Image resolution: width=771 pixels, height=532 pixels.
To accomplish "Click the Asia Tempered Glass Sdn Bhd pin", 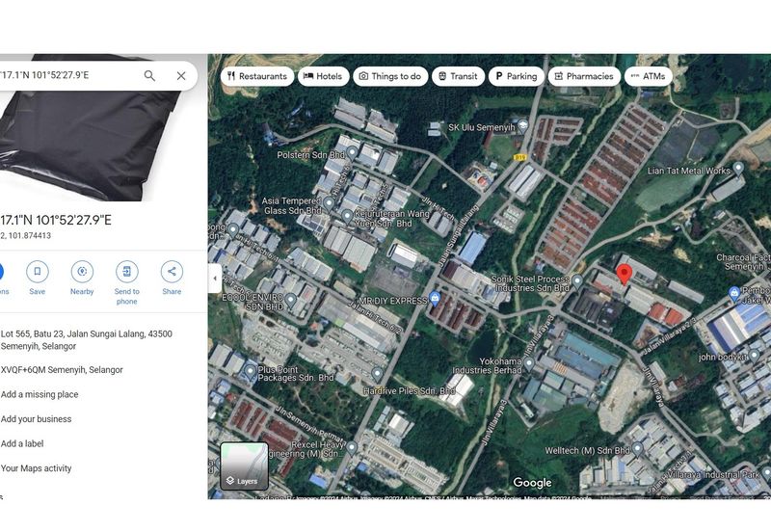I will [329, 202].
